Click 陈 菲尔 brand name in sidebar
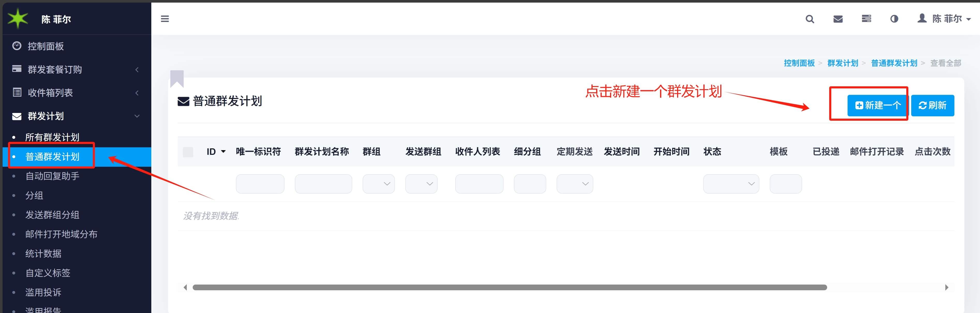The image size is (980, 313). tap(56, 19)
